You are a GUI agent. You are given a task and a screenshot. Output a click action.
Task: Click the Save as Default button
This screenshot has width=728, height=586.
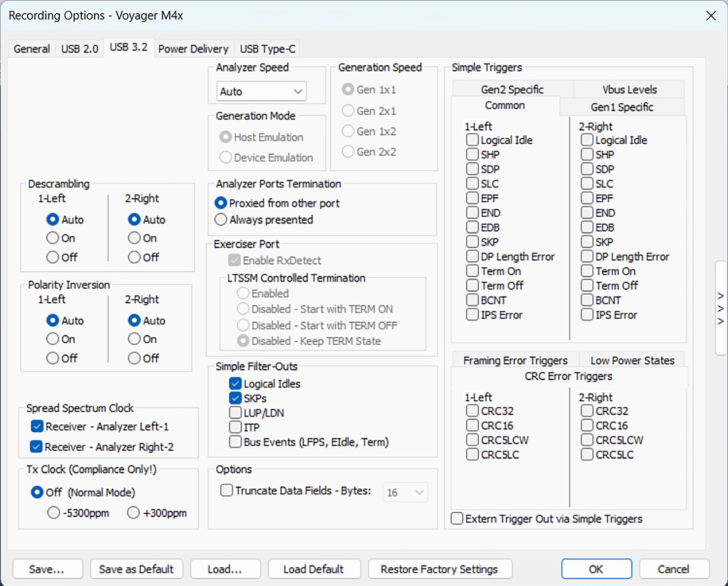(x=137, y=569)
